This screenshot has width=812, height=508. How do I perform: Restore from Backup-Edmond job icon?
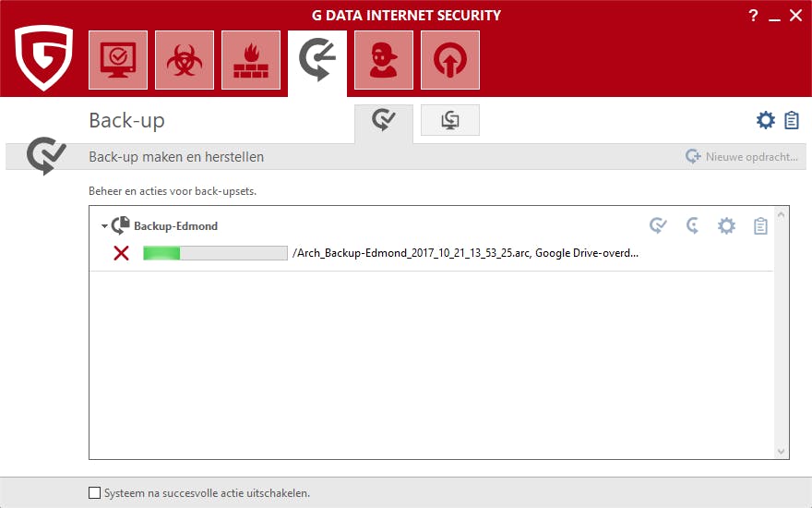(x=692, y=225)
